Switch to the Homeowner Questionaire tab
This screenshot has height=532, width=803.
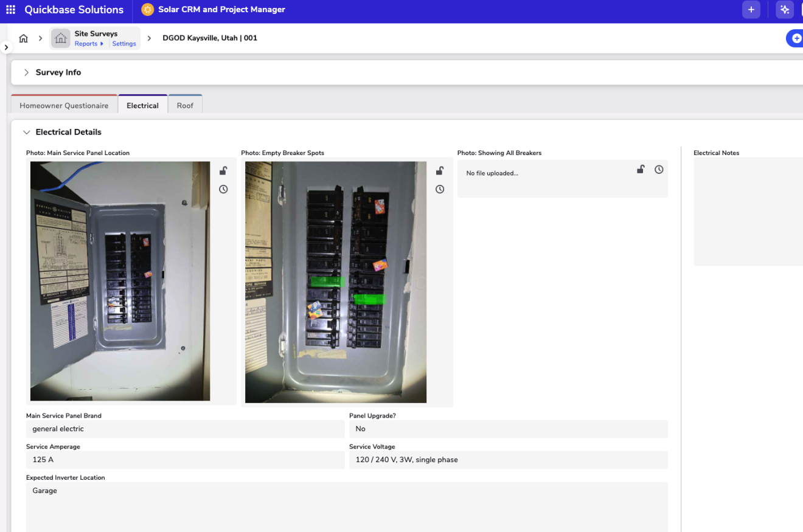(x=64, y=105)
